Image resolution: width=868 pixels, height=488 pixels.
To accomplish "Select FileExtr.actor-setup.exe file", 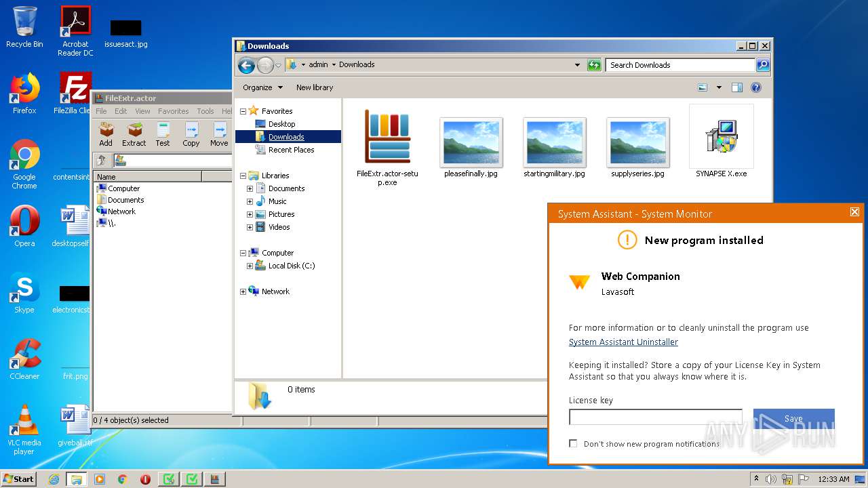I will (x=387, y=148).
